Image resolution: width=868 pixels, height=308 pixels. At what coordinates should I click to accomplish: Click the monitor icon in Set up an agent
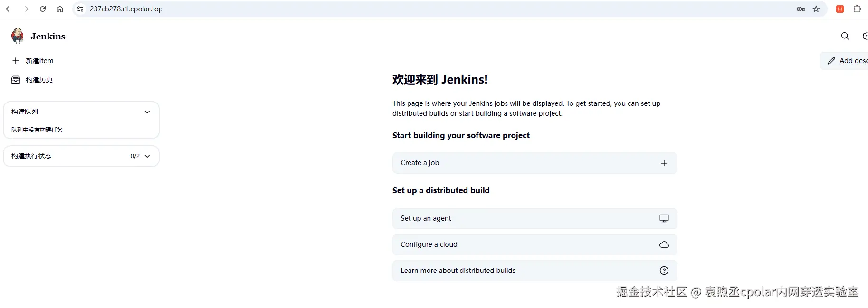pyautogui.click(x=664, y=218)
